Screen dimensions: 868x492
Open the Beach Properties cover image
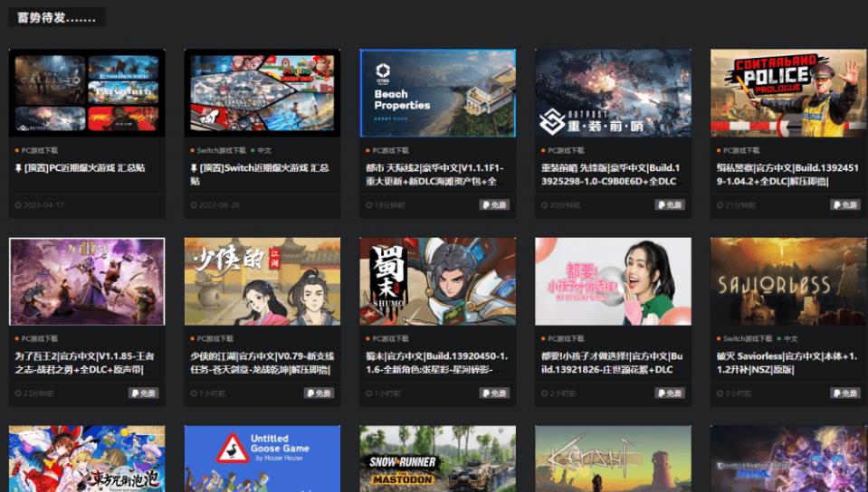pos(438,93)
